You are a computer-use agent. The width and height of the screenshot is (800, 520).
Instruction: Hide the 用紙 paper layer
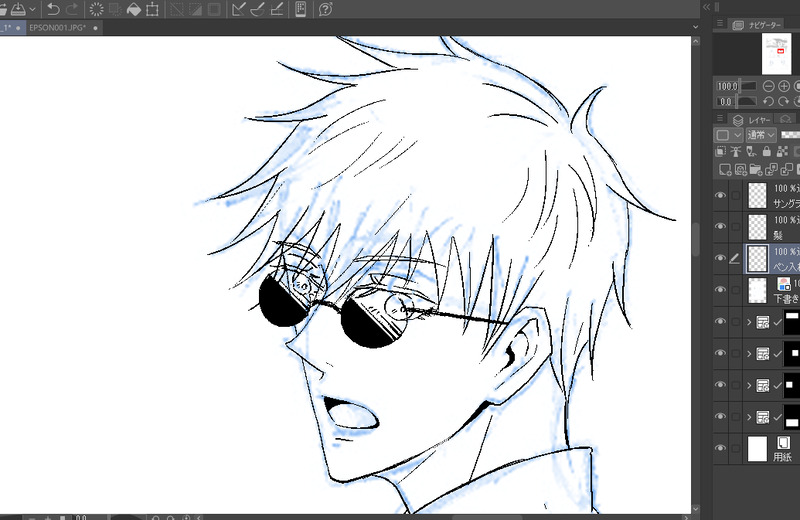click(x=720, y=449)
